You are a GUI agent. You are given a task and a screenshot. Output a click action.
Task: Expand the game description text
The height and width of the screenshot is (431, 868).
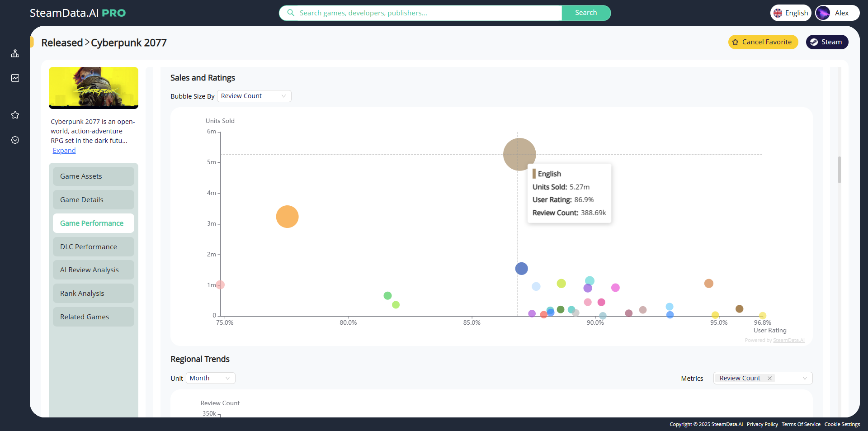point(64,150)
